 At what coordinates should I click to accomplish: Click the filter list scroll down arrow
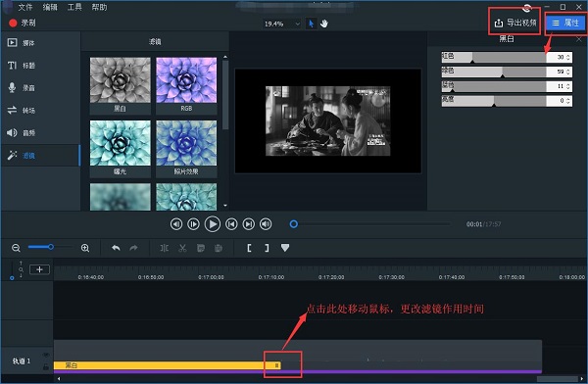[x=225, y=205]
